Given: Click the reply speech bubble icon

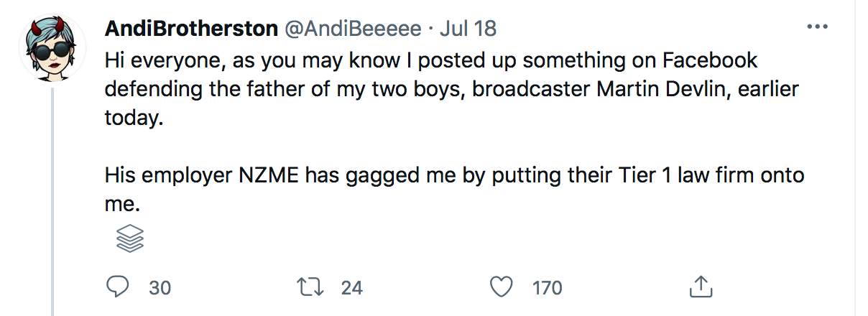Looking at the screenshot, I should (x=116, y=287).
